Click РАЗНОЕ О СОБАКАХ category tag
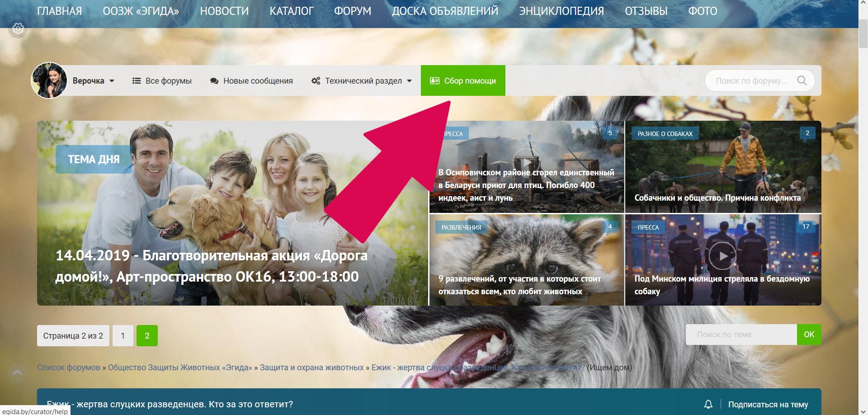This screenshot has height=415, width=868. click(665, 134)
